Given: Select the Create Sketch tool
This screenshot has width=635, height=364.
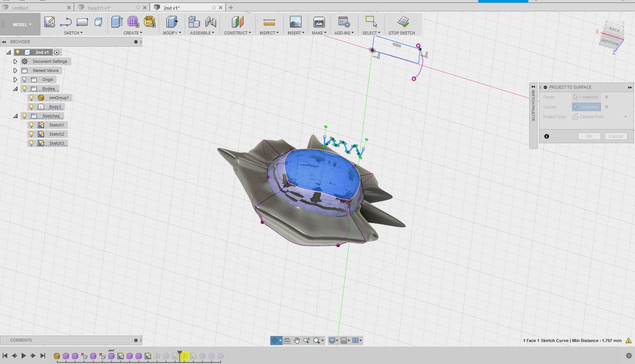Looking at the screenshot, I should tap(50, 22).
